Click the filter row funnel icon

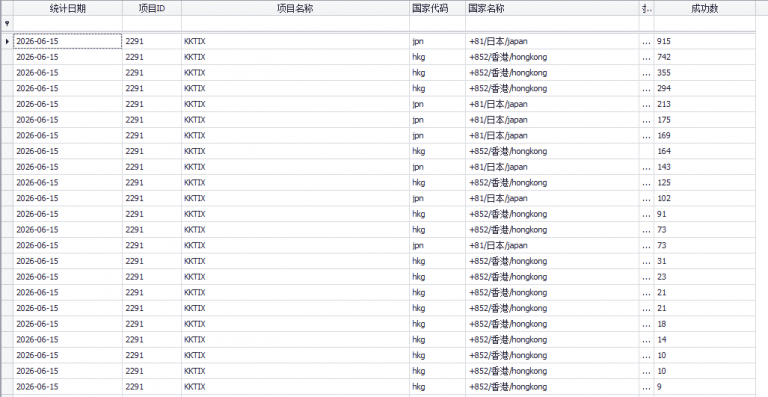point(7,23)
